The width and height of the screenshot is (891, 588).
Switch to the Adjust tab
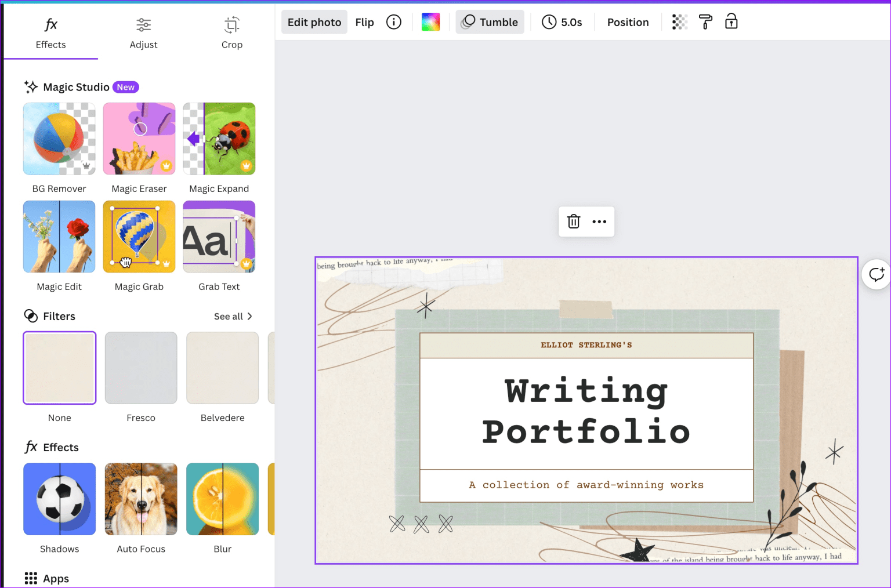tap(143, 33)
